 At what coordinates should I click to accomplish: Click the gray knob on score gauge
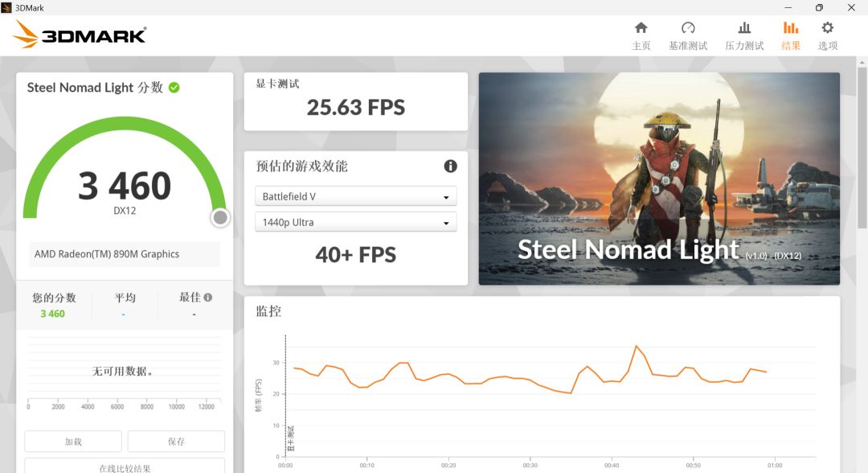tap(220, 218)
